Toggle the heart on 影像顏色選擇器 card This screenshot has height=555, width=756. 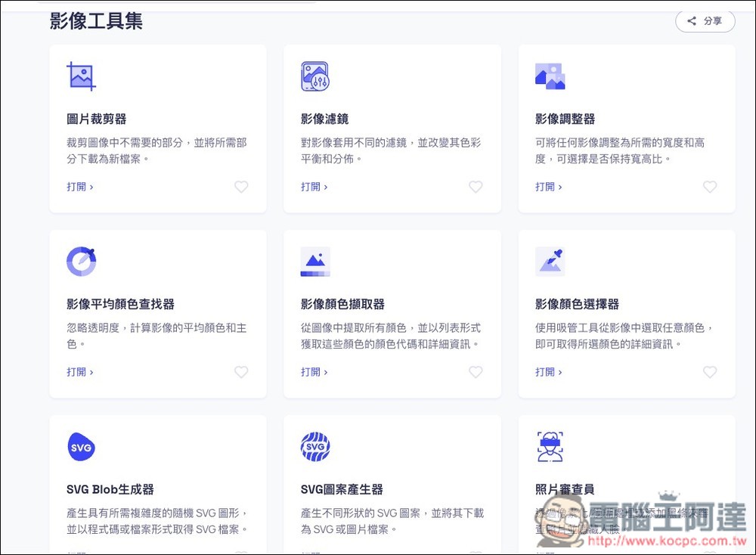coord(710,372)
